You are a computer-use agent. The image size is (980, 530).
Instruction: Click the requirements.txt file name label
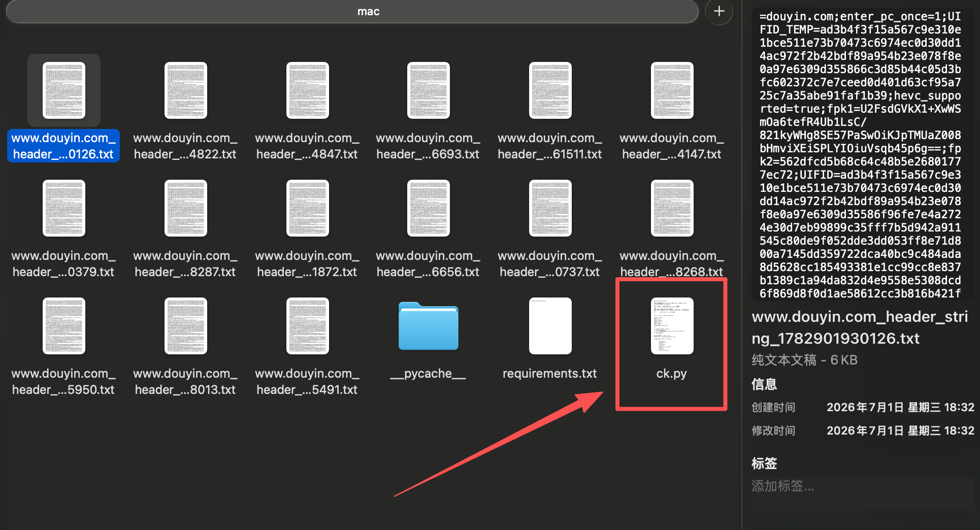pyautogui.click(x=549, y=374)
